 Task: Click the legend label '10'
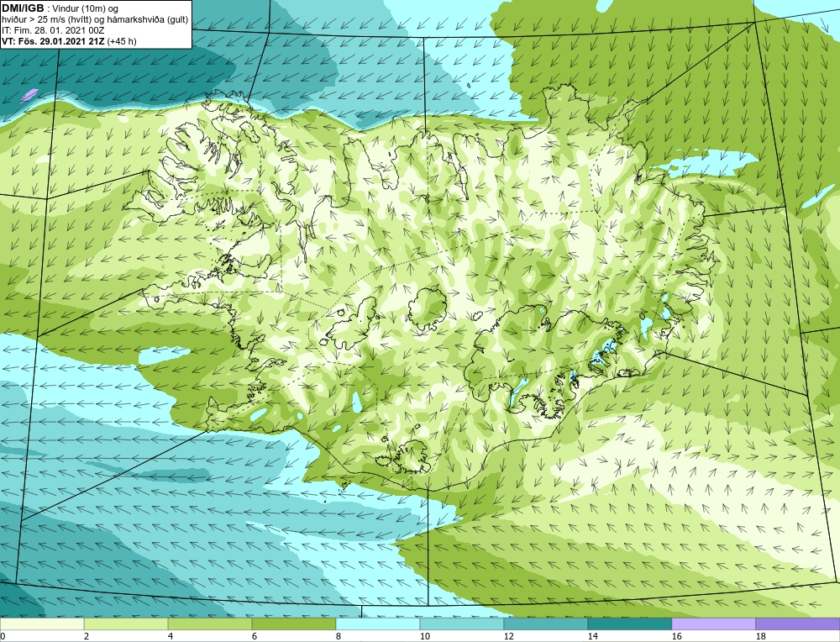click(x=425, y=636)
